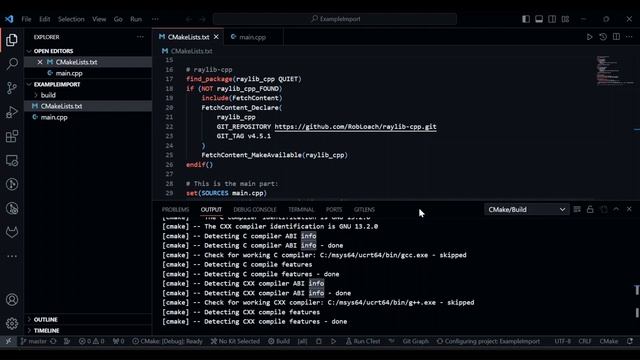Split the editor to the right
This screenshot has width=640, height=360.
click(616, 37)
